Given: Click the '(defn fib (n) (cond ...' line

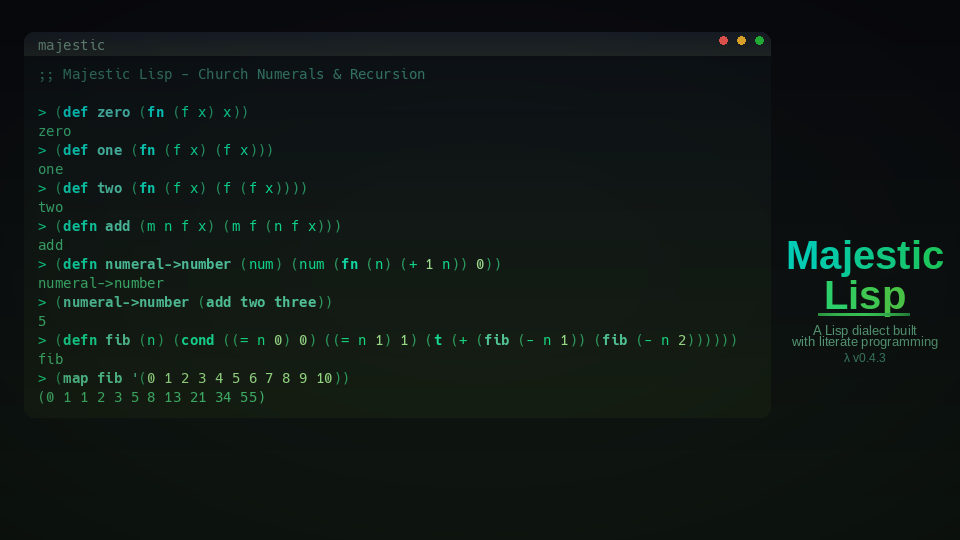Looking at the screenshot, I should point(388,340).
